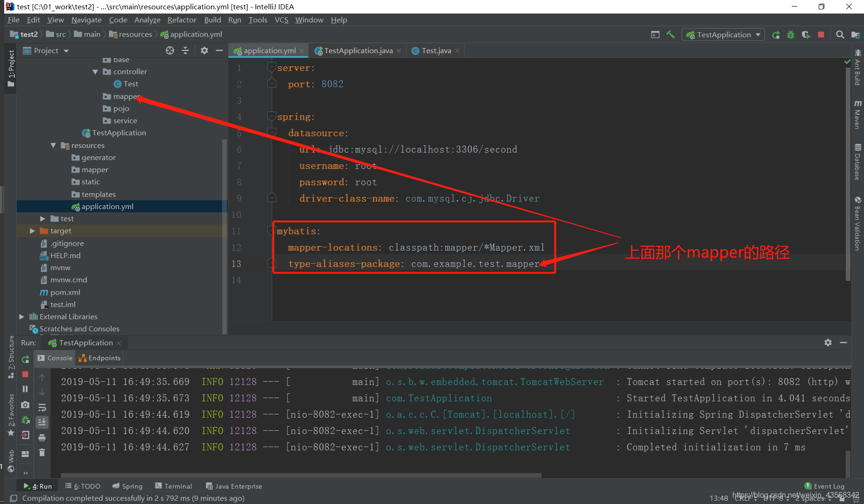
Task: Expand External Libraries node
Action: 21,317
